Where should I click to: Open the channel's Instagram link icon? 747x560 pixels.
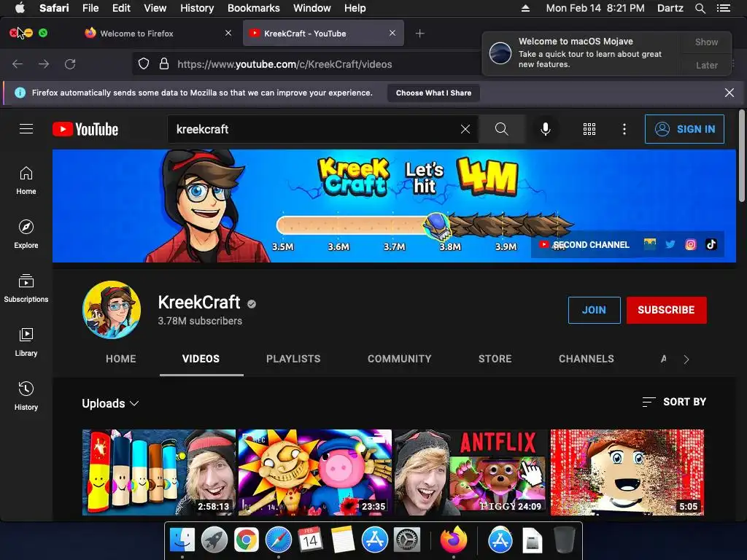click(690, 244)
